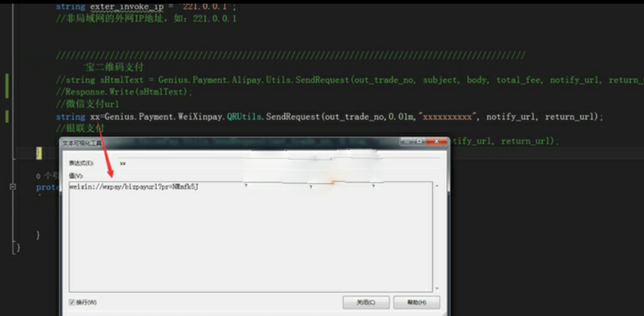Click the //Response.Write(sHtmlText); comment line
644x316 pixels.
124,92
